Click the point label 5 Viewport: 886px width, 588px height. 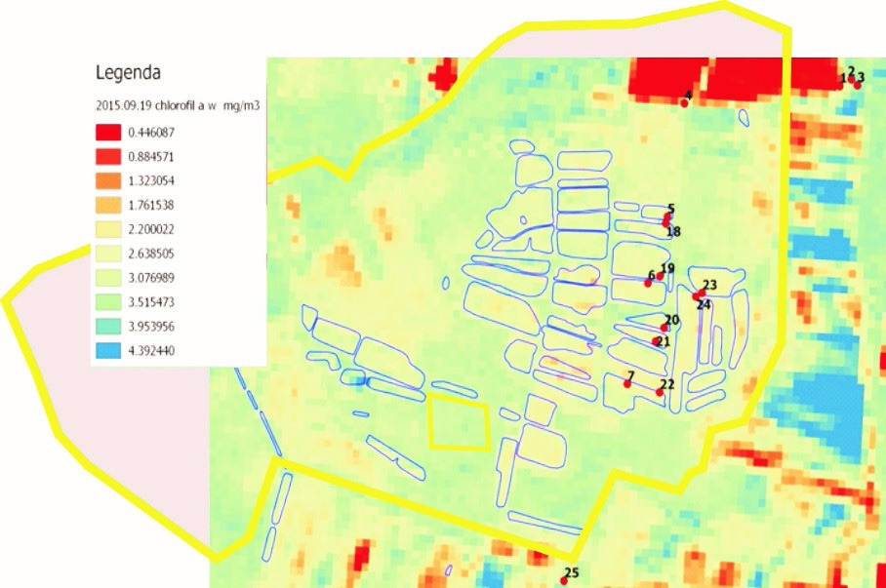coord(671,209)
